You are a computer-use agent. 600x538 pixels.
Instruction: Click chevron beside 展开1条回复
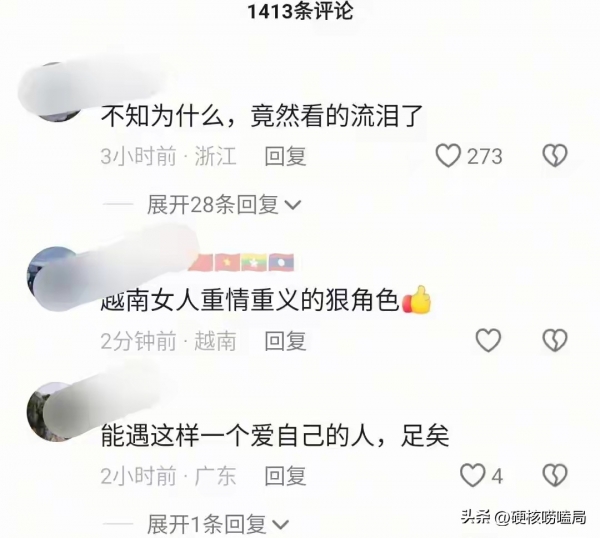(281, 525)
